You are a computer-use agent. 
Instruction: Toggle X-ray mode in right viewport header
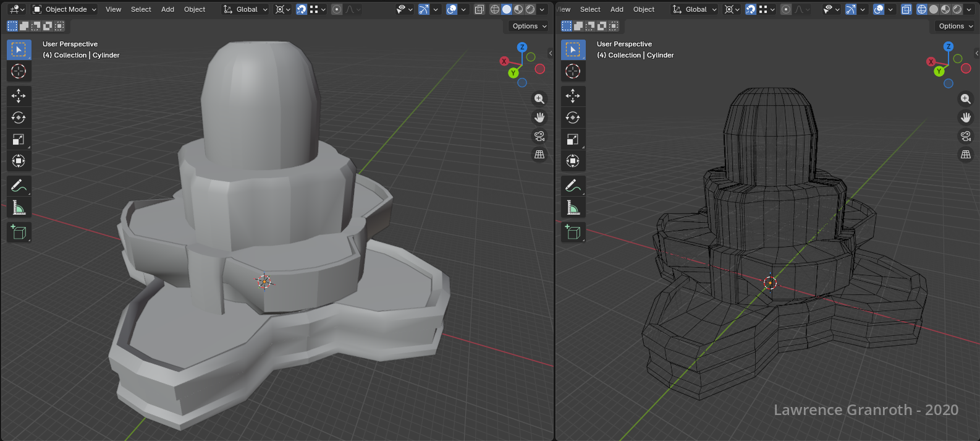(906, 9)
